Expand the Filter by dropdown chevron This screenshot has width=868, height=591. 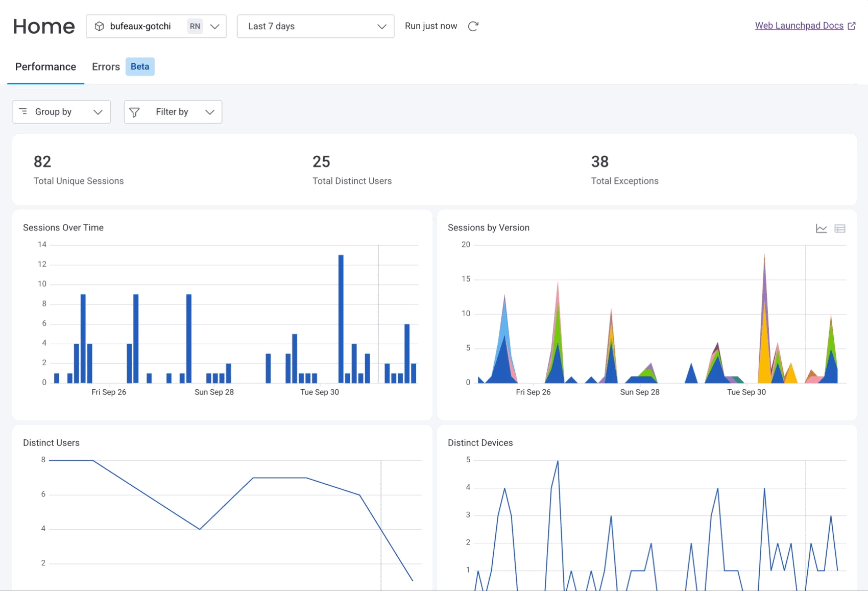point(209,112)
